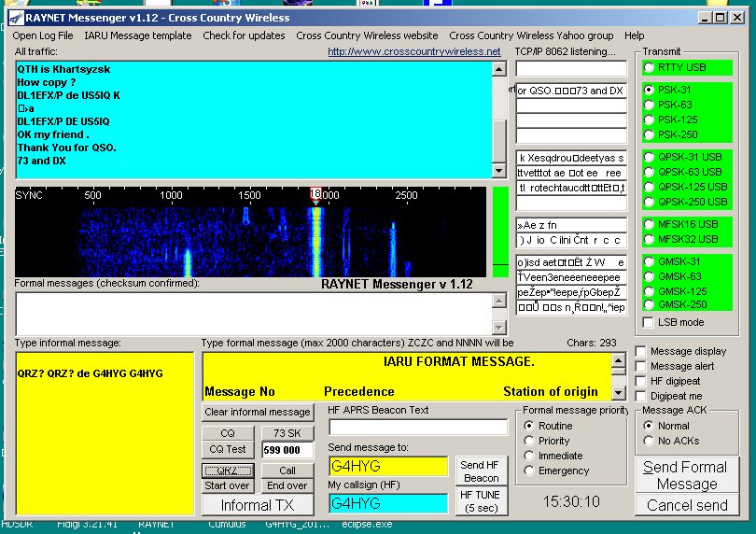The width and height of the screenshot is (756, 534).
Task: Click RAYNET Messenger title bar icon
Action: (17, 19)
